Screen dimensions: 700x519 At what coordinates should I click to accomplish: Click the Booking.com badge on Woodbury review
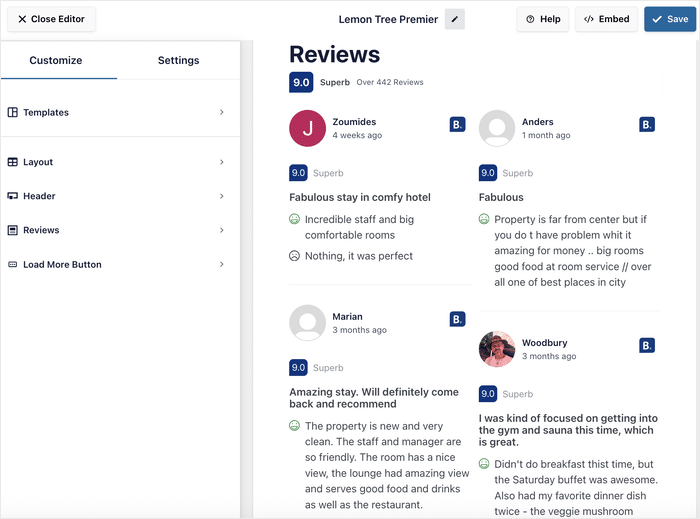647,345
